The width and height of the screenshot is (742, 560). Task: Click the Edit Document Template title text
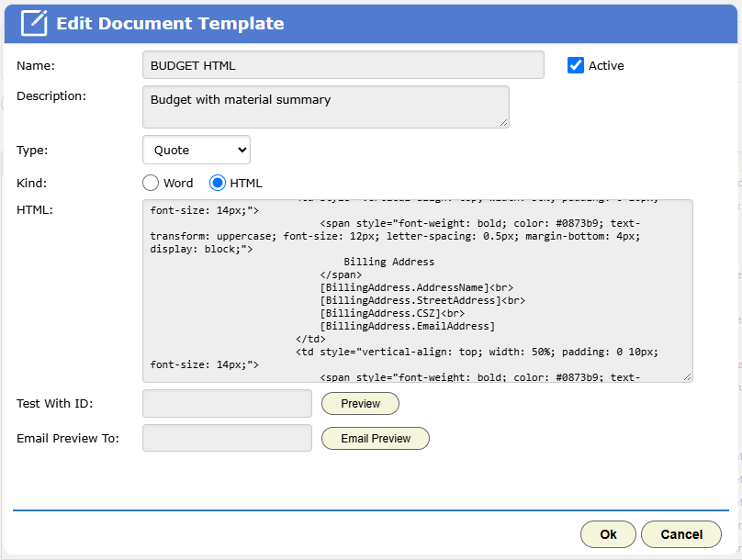click(x=171, y=23)
